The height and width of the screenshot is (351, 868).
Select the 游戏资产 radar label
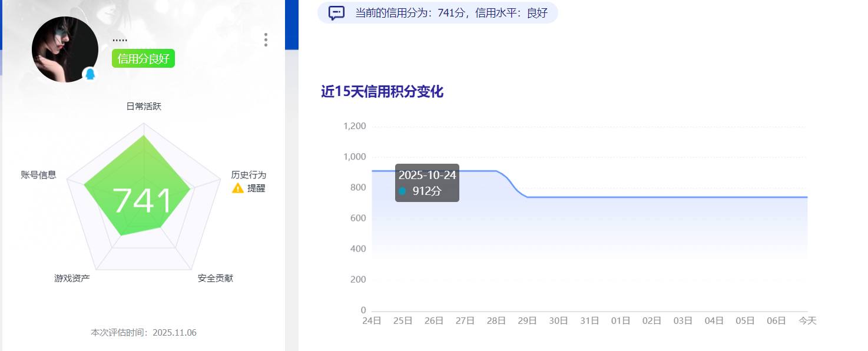(72, 278)
